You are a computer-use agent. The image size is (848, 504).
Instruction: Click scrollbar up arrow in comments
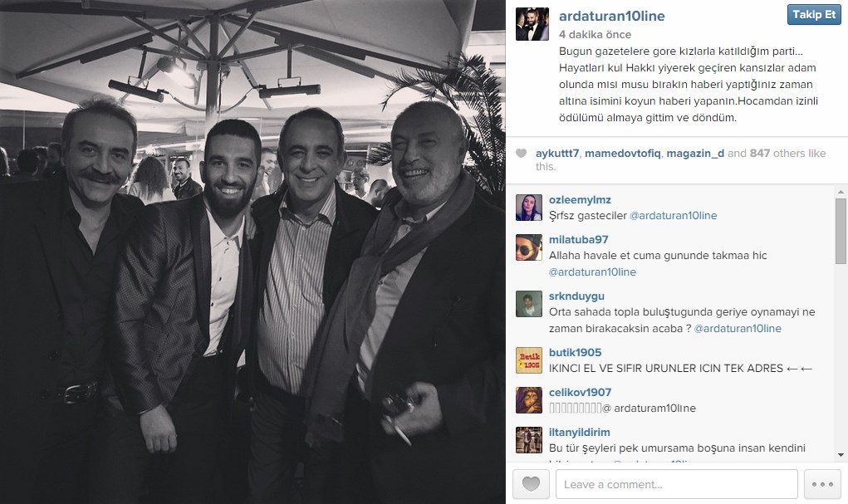coord(841,192)
